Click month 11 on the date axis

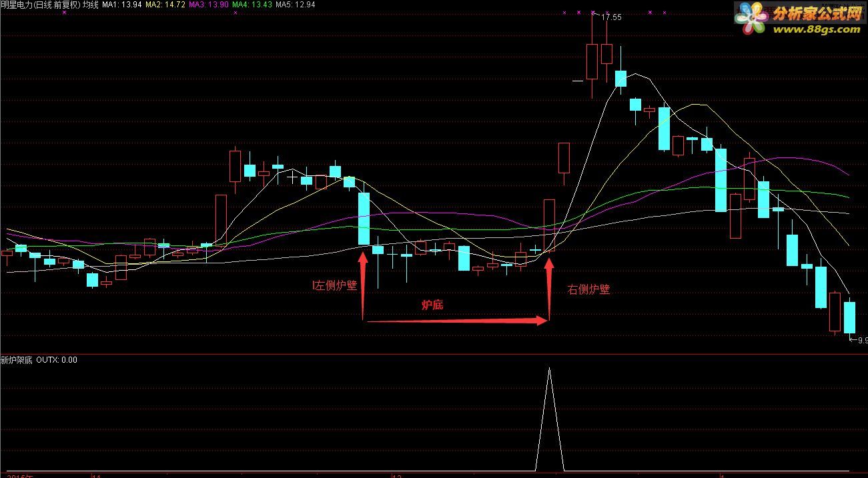(x=95, y=475)
